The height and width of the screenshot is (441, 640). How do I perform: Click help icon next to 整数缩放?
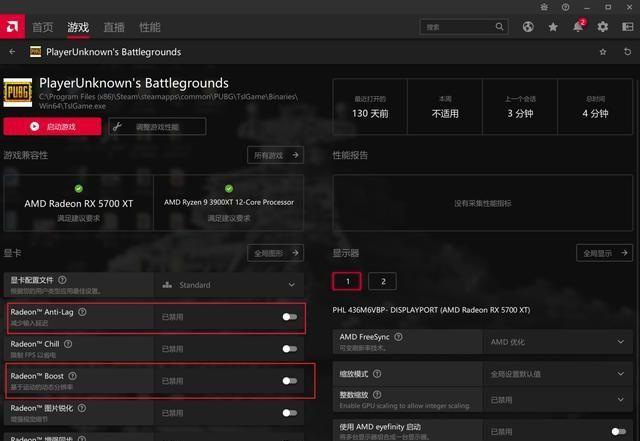[x=377, y=394]
